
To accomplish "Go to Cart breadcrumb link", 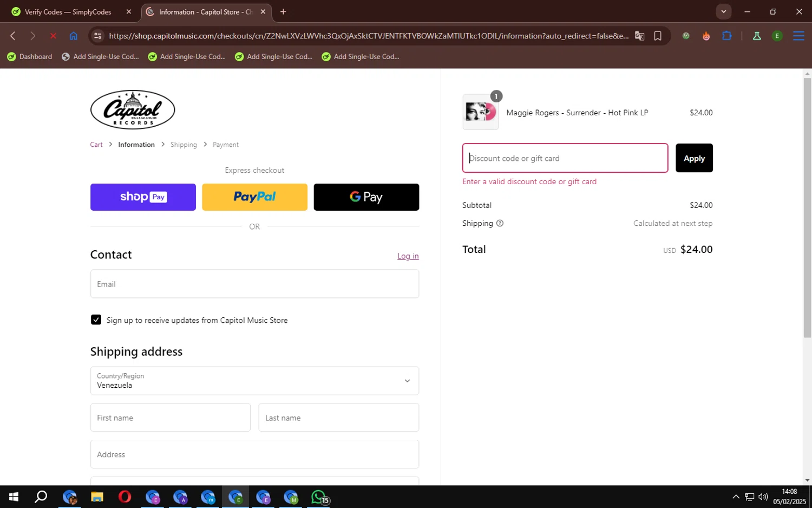I will coord(96,145).
